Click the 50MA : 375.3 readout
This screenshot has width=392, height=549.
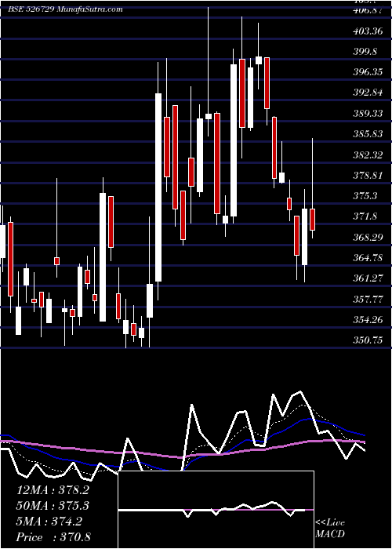[x=53, y=506]
